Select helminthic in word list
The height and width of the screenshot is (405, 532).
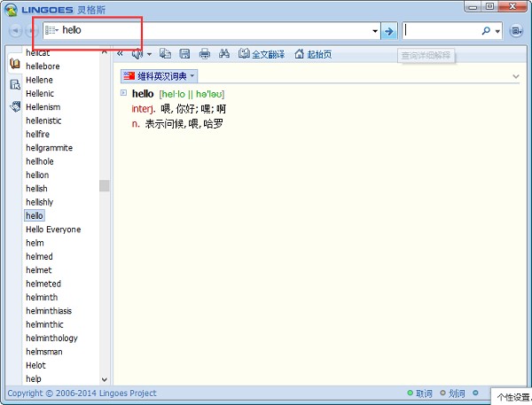[44, 324]
